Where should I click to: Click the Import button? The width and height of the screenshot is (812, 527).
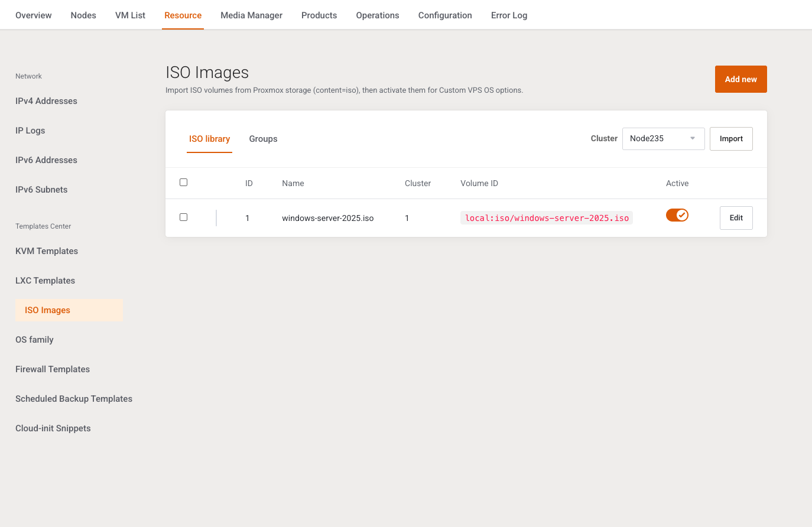click(x=731, y=139)
